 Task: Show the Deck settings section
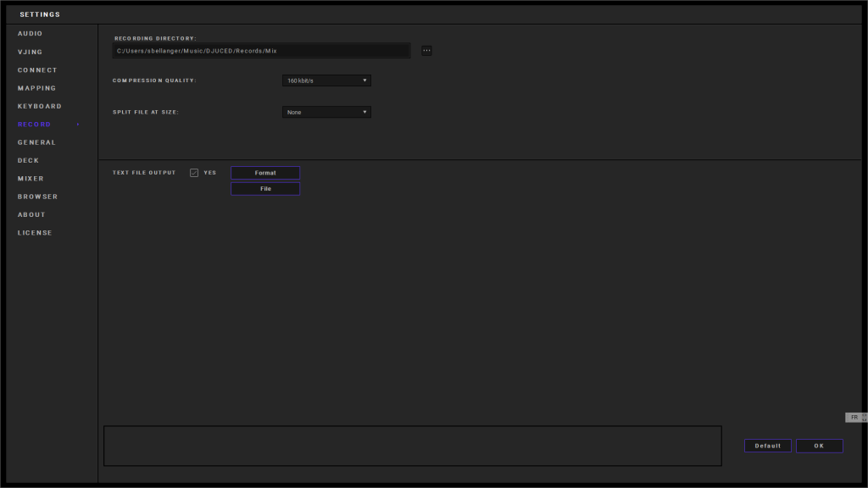point(29,160)
